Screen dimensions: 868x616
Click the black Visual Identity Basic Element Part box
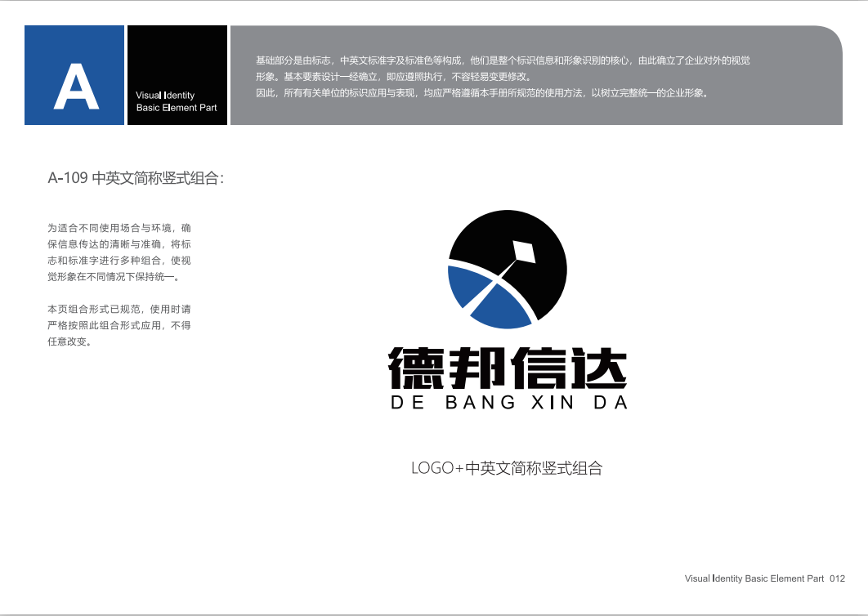(x=177, y=75)
